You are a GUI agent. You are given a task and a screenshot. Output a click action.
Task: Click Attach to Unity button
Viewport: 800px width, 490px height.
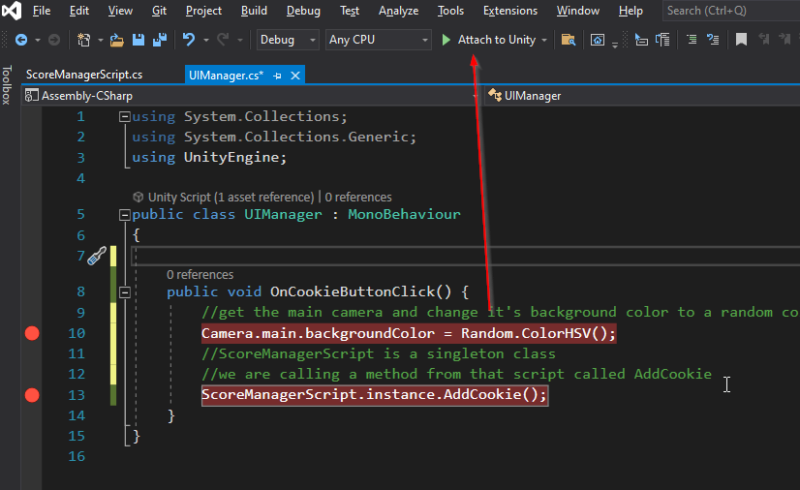(496, 40)
